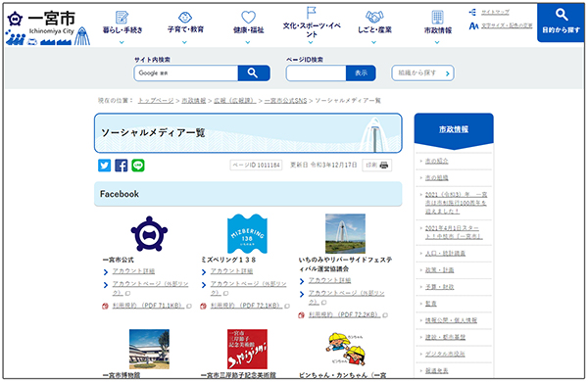Click the 一宮市公式 emblem thumbnail
Viewport: 588px width, 382px height.
click(x=149, y=233)
